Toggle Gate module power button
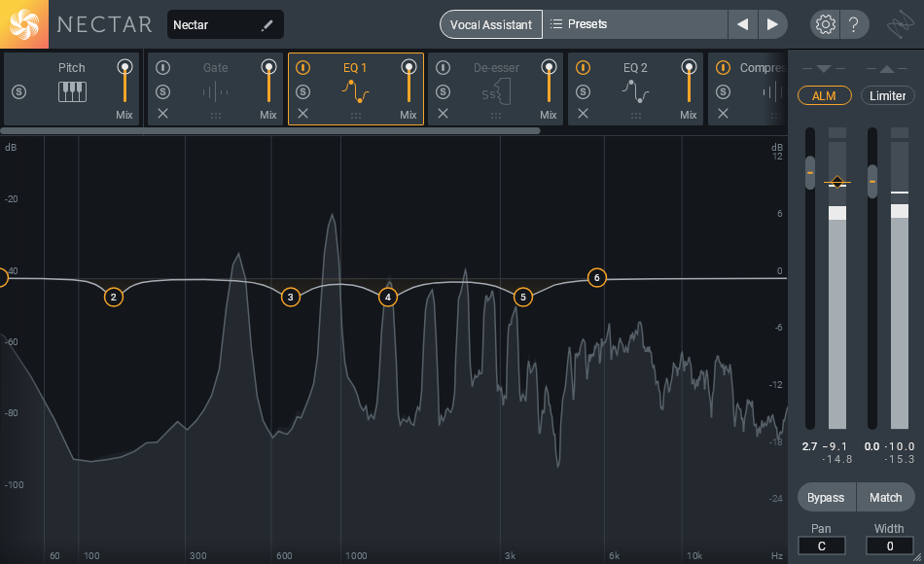 tap(162, 68)
